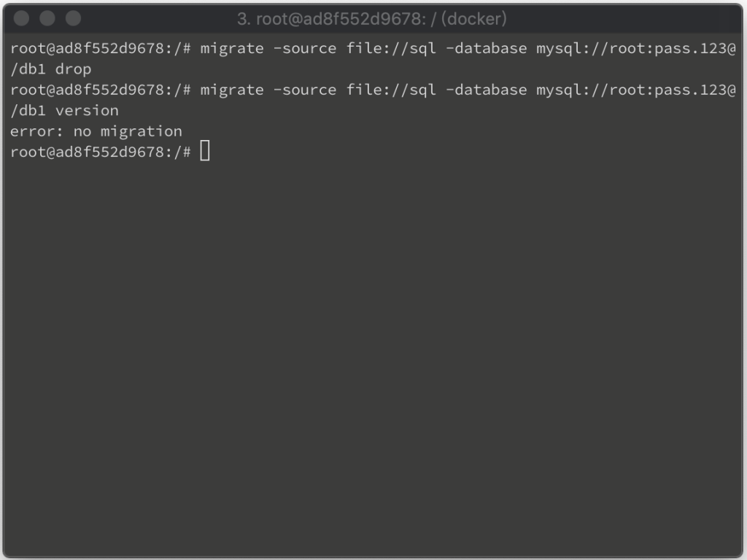
Task: Click 'file://sql' in the second command
Action: [x=391, y=90]
